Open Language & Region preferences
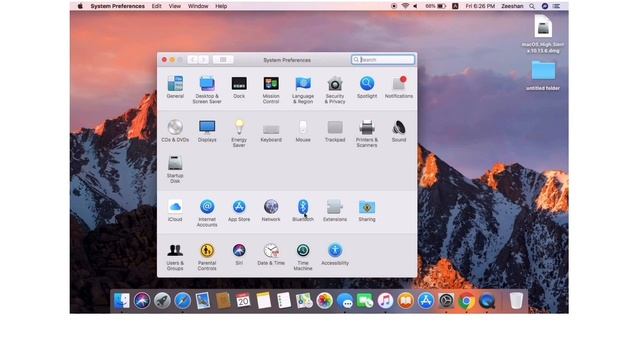Image resolution: width=640 pixels, height=360 pixels. (303, 89)
